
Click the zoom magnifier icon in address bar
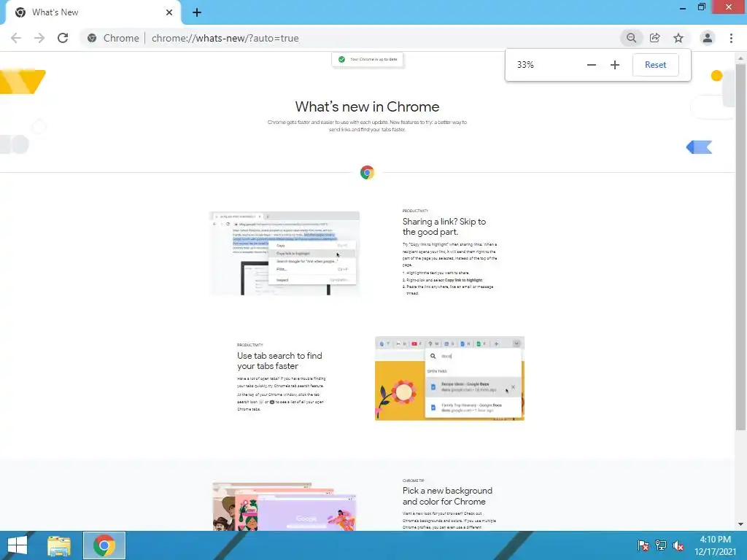[x=631, y=38]
